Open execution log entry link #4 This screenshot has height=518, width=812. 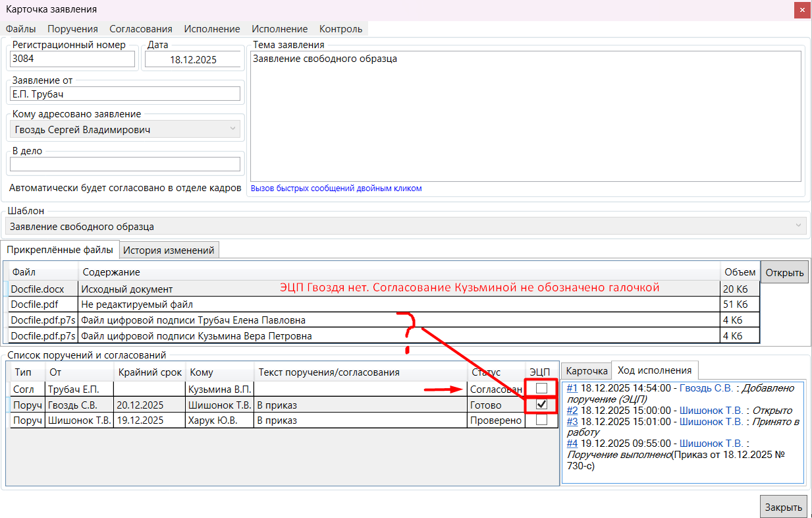[572, 444]
